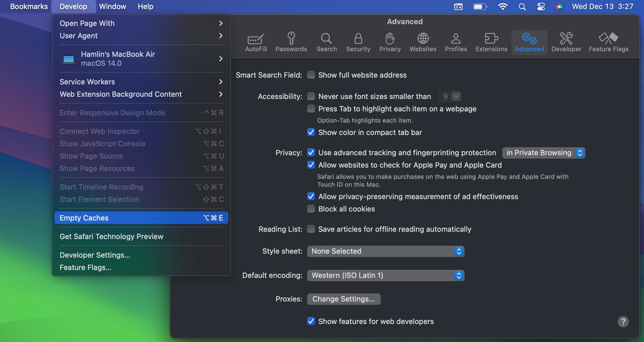The width and height of the screenshot is (644, 342).
Task: Open the Window menu
Action: [112, 6]
